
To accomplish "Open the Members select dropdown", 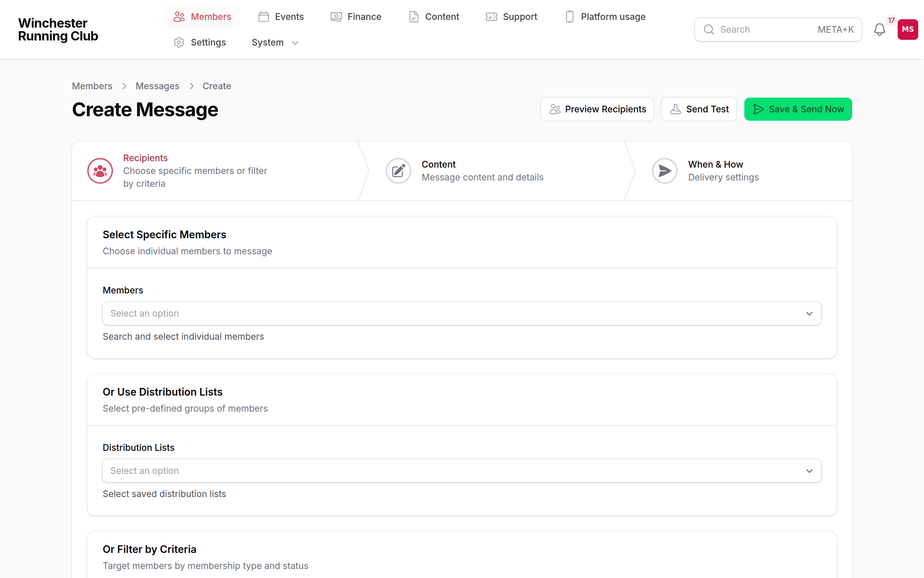I will (x=462, y=313).
